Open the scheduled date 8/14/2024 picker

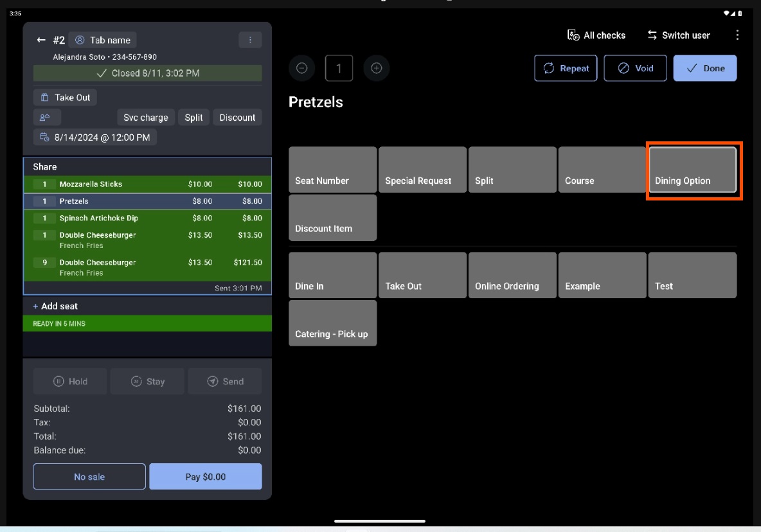tap(95, 137)
